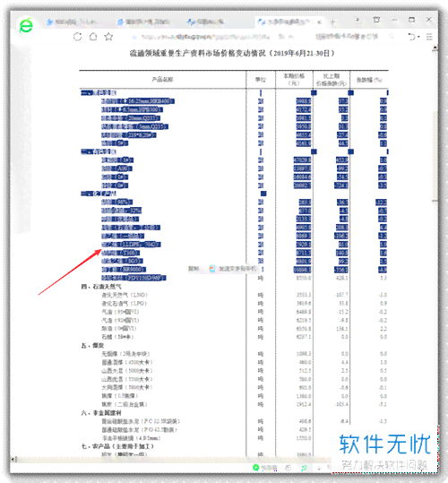Reload the page with the refresh icon
This screenshot has width=448, height=483.
coord(78,37)
